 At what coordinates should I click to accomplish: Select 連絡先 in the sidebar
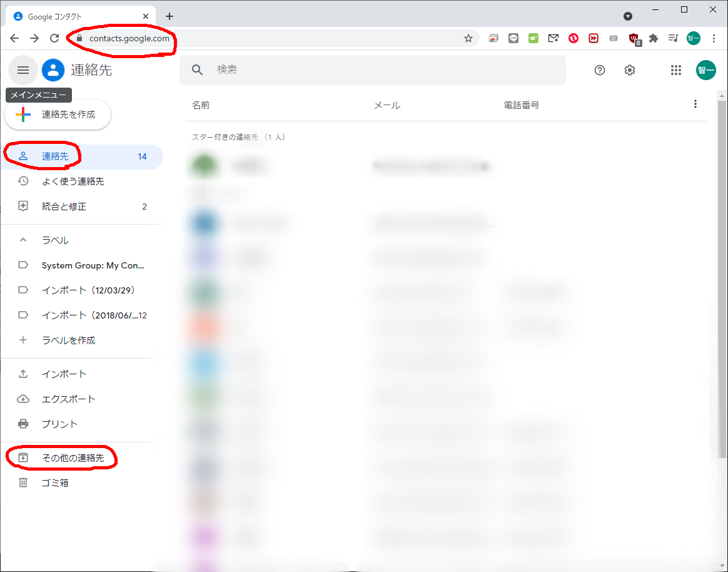click(55, 156)
